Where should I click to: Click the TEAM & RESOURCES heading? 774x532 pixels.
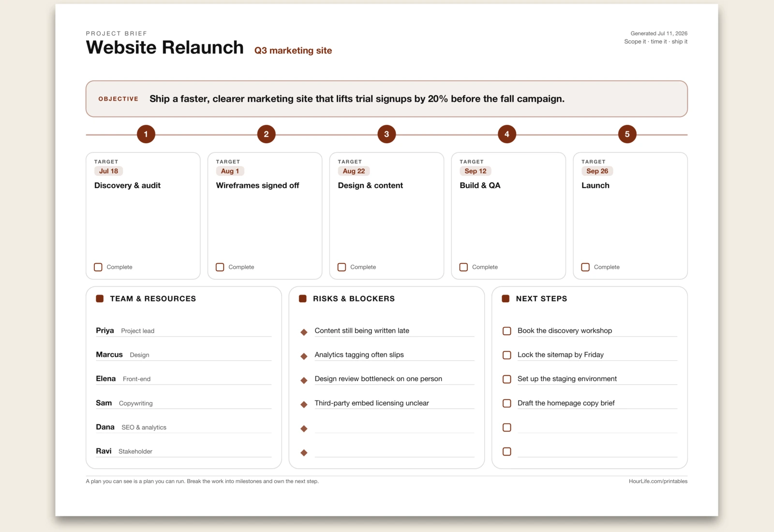click(x=153, y=299)
